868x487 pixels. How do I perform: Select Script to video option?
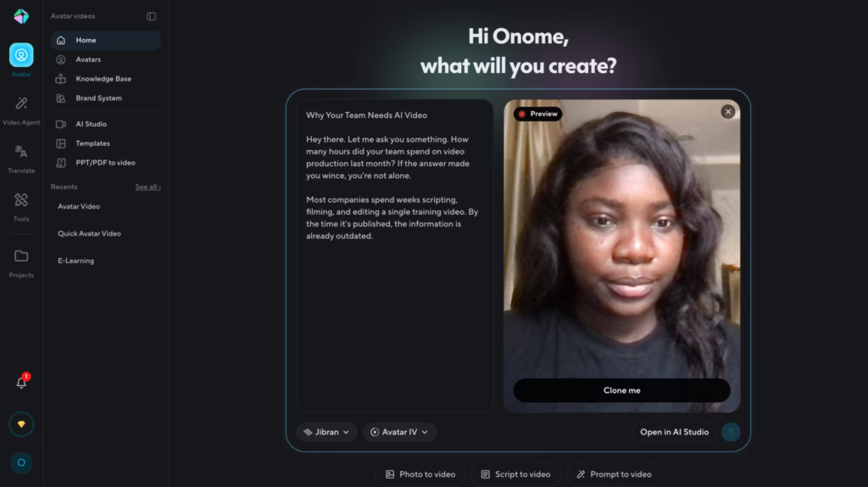(x=515, y=474)
